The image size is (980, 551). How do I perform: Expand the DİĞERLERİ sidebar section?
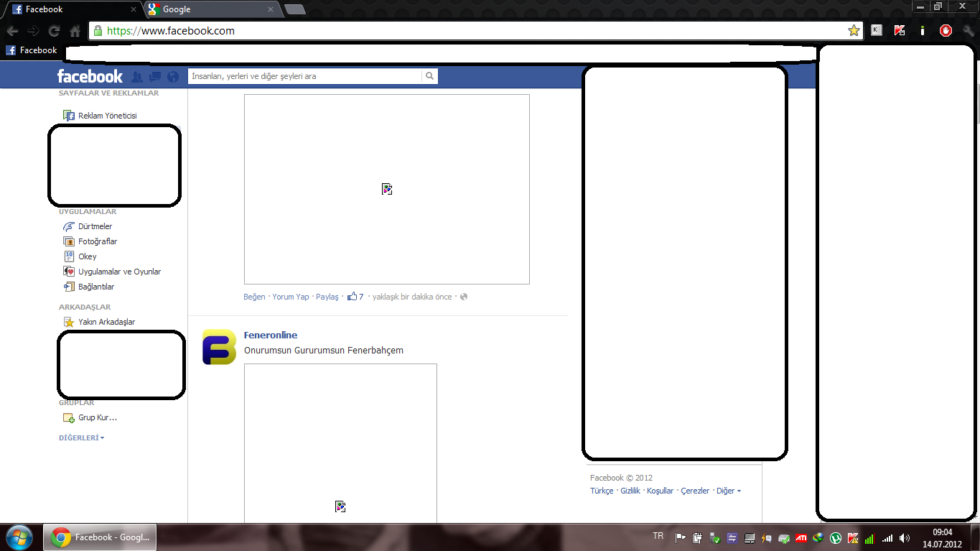[81, 437]
